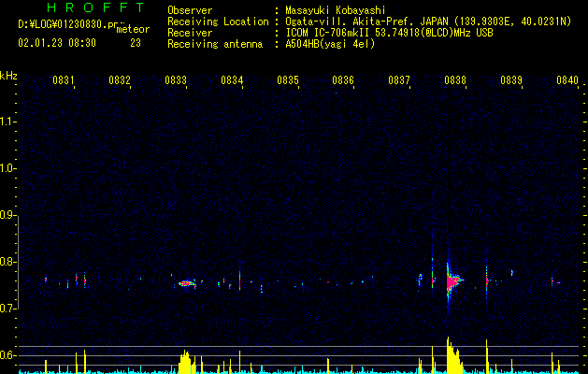
Task: Click the ICOM IC-706mkII receiver text
Action: [389, 33]
